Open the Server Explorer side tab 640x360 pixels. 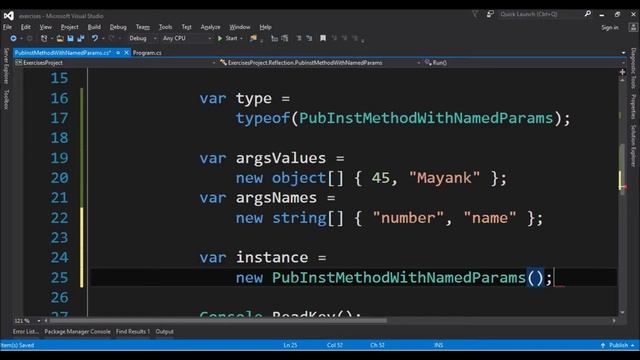(x=6, y=65)
